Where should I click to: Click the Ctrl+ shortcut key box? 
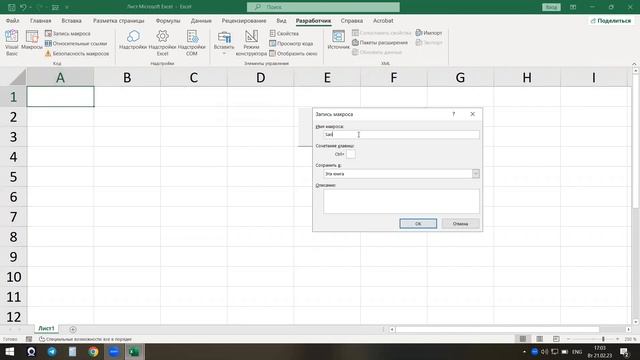351,154
